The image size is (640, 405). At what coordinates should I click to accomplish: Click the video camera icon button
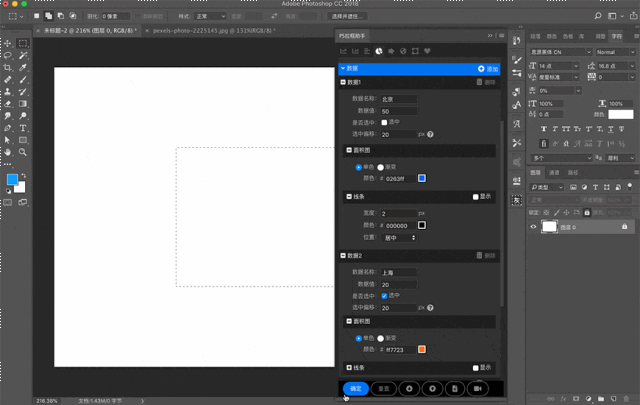(x=478, y=388)
